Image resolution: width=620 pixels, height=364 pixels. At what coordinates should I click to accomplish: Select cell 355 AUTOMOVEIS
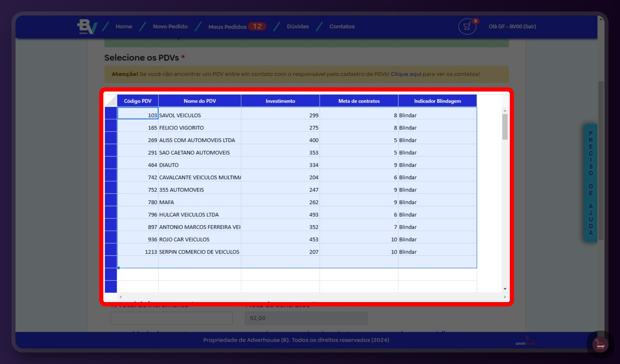coord(200,188)
